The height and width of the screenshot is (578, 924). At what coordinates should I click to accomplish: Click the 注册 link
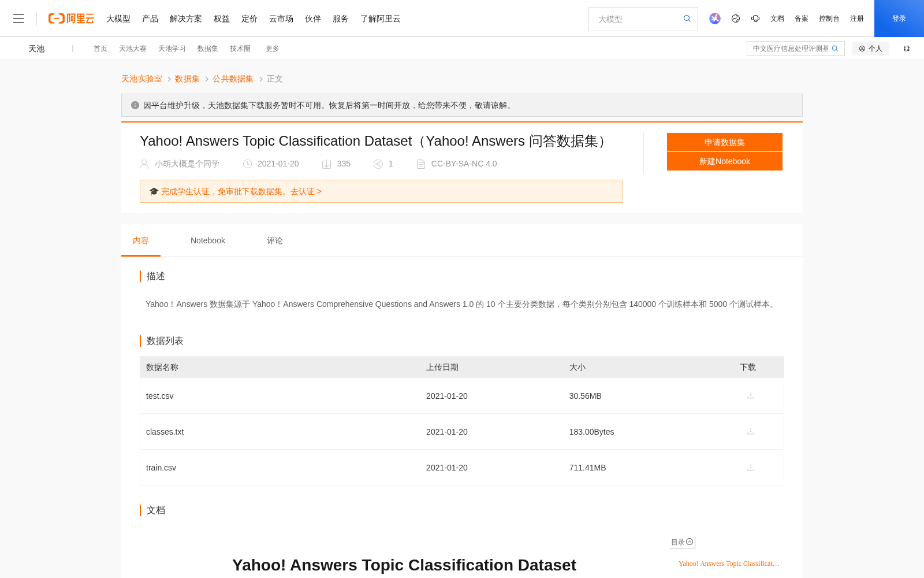[x=857, y=18]
